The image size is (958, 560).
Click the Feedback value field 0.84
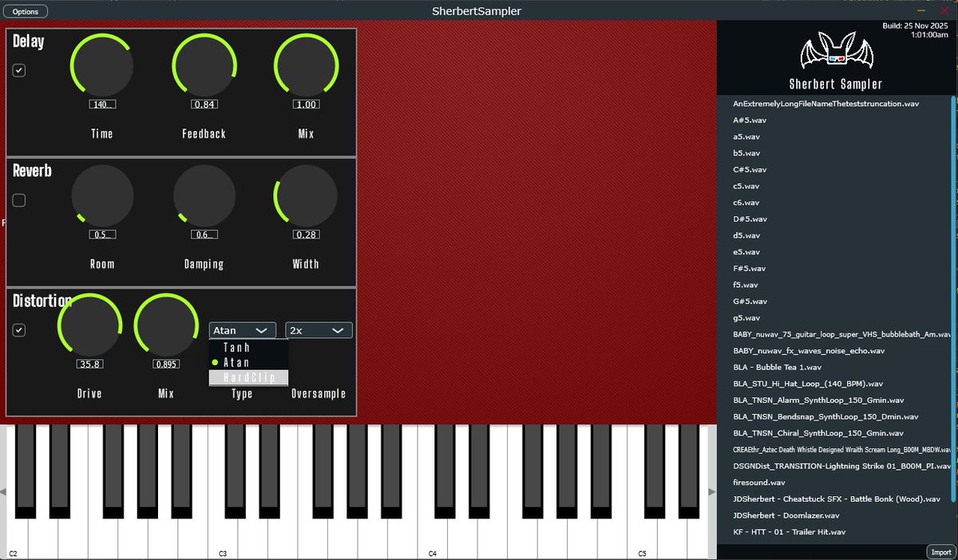point(204,105)
